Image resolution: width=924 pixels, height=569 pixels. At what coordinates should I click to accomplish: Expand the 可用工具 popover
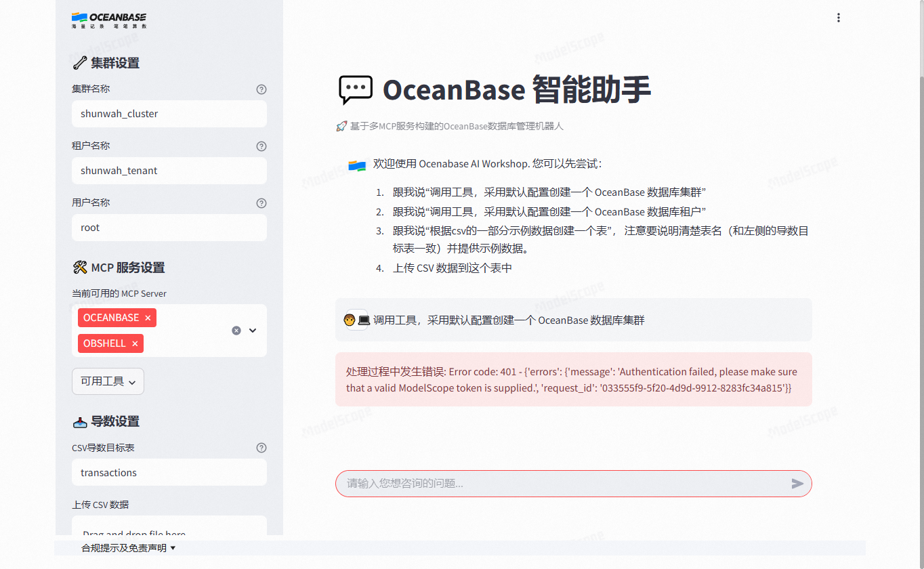click(108, 381)
